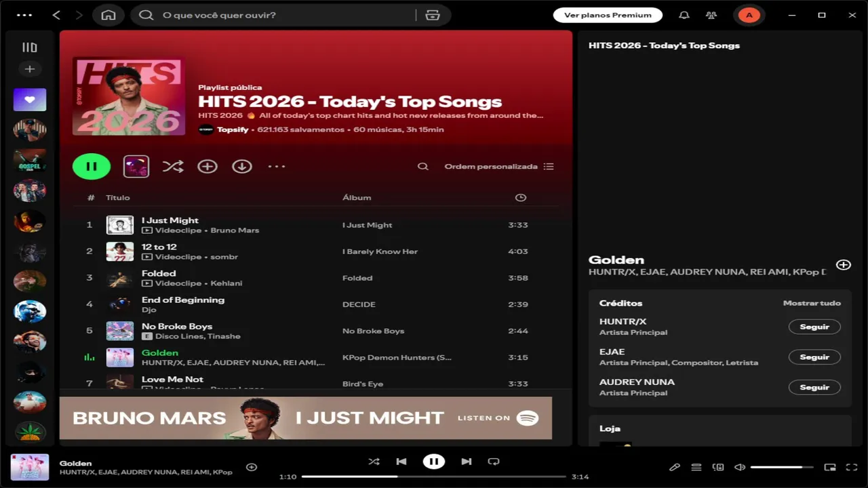Image resolution: width=868 pixels, height=488 pixels.
Task: Follow EJAE with Seguir button
Action: (814, 357)
